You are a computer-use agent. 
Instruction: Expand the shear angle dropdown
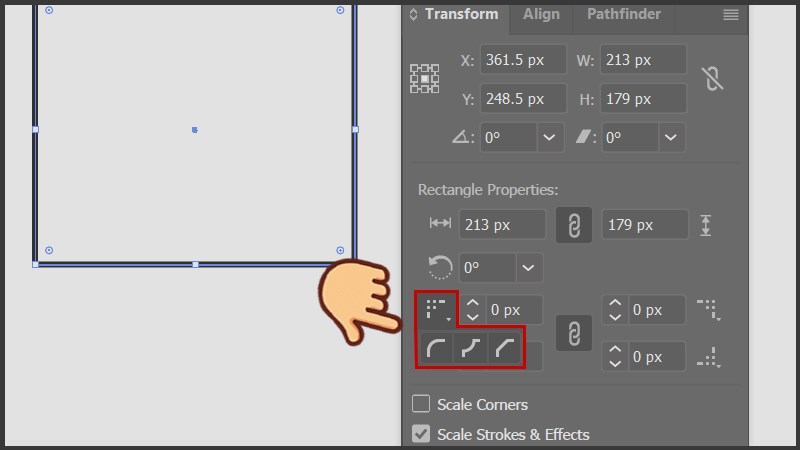(x=670, y=137)
